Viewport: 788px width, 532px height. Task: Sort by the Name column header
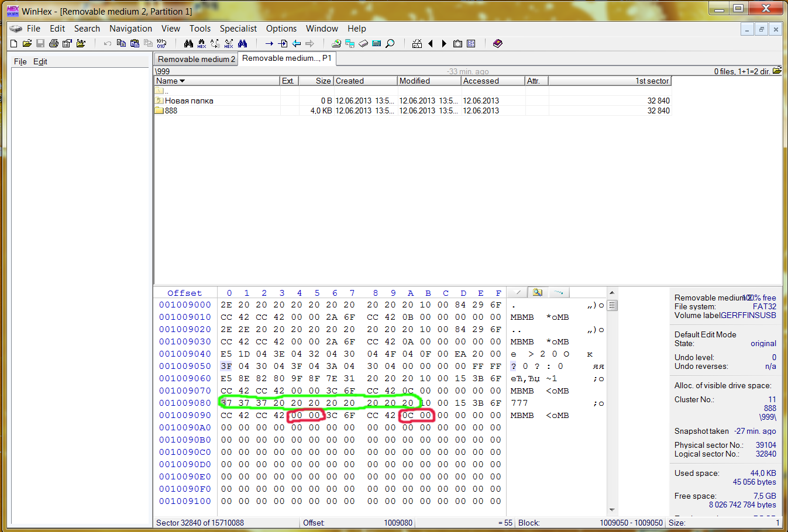point(217,81)
